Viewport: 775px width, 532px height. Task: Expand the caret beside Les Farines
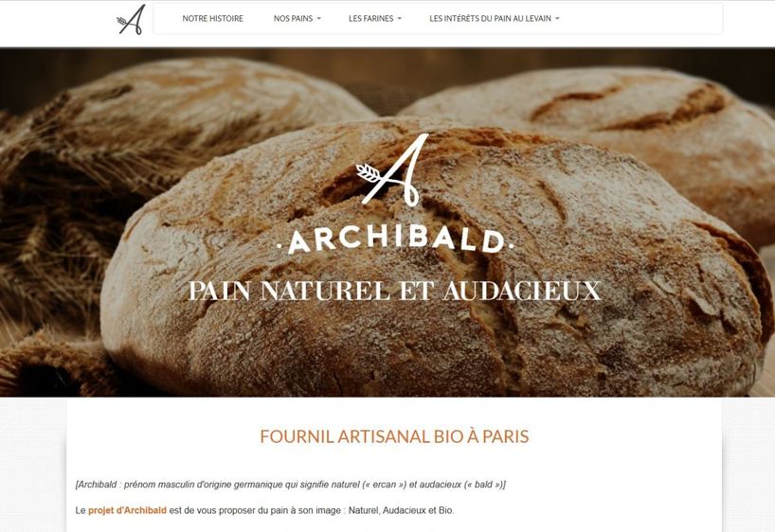(400, 19)
